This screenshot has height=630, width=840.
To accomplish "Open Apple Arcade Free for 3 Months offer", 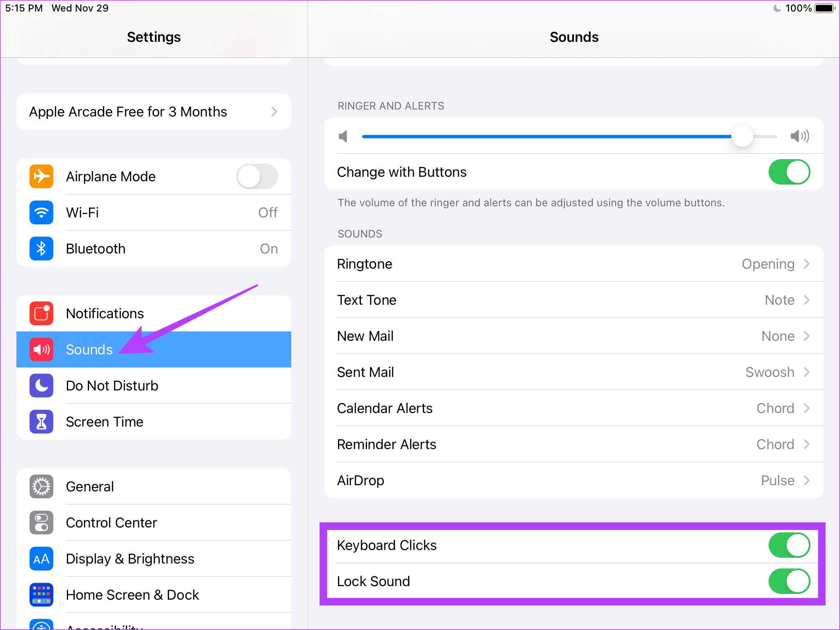I will point(154,112).
